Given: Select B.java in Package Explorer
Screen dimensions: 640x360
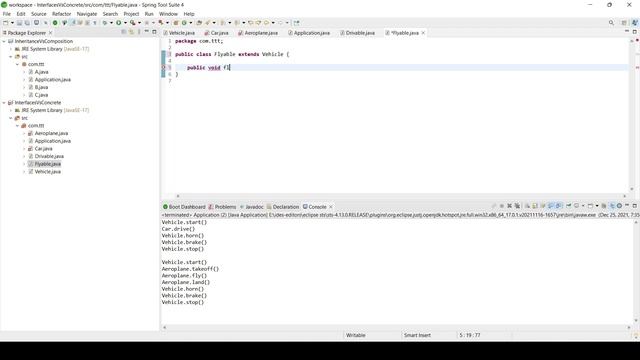Looking at the screenshot, I should pos(41,87).
